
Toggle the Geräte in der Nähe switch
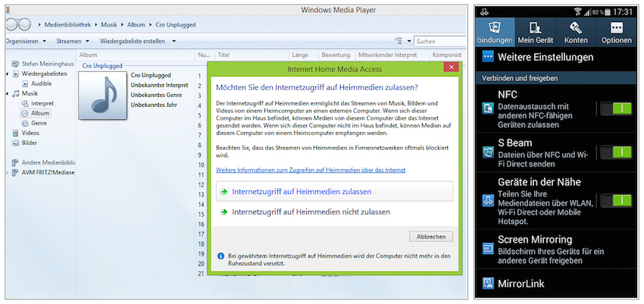click(616, 201)
